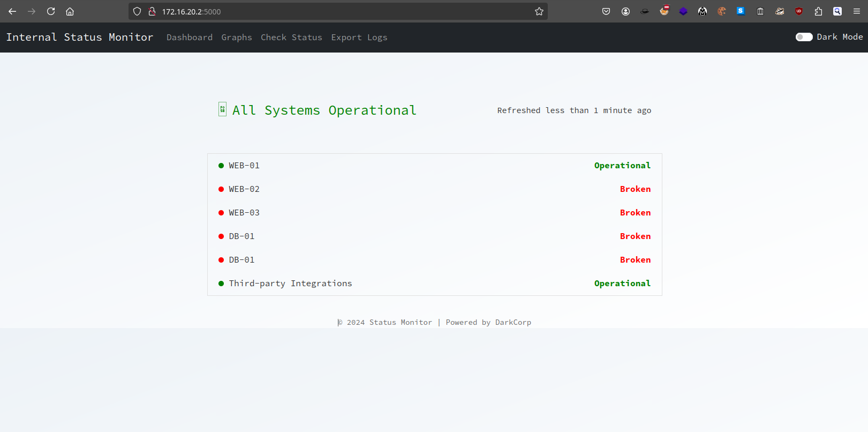Select the WEB-02 status row
The image size is (868, 432).
(434, 189)
